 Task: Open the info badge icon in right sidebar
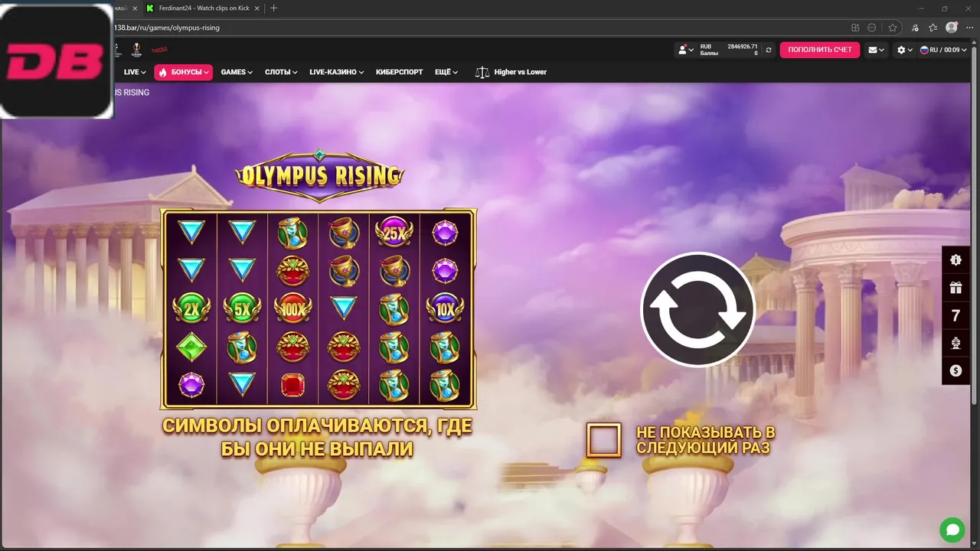click(x=955, y=260)
